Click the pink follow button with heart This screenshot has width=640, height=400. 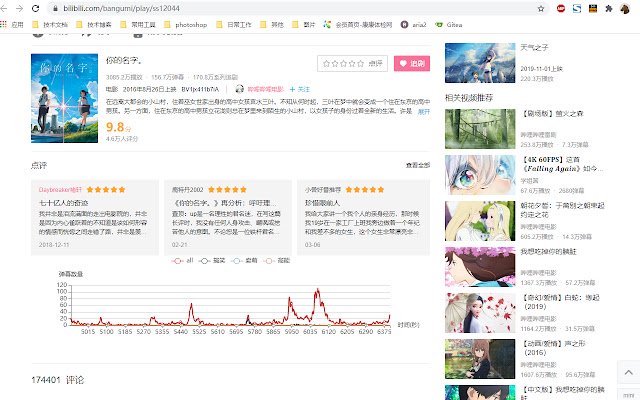(412, 63)
